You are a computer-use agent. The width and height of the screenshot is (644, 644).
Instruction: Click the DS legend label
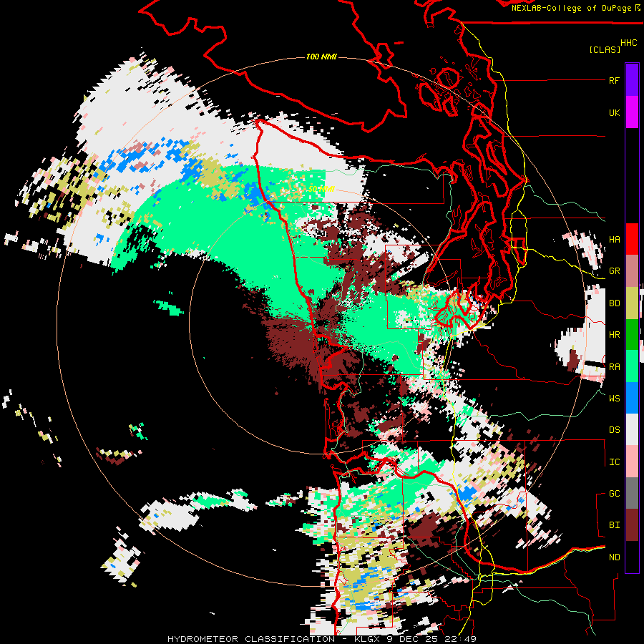pyautogui.click(x=614, y=429)
